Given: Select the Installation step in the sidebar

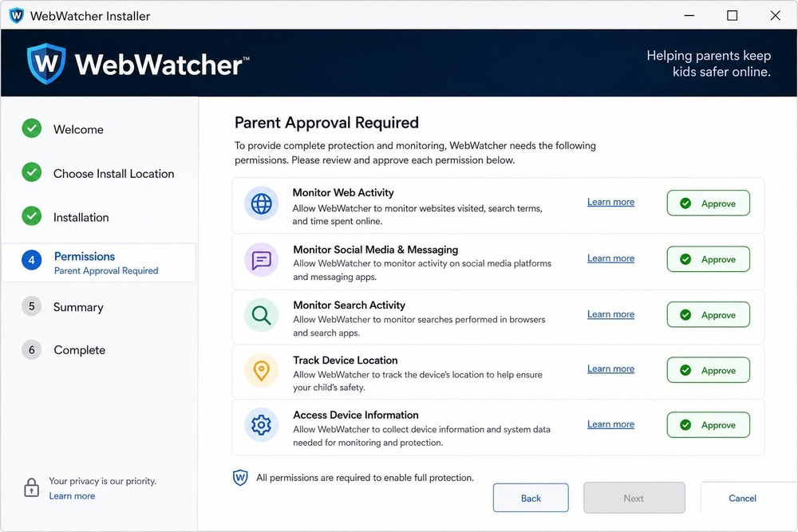Looking at the screenshot, I should click(x=81, y=217).
